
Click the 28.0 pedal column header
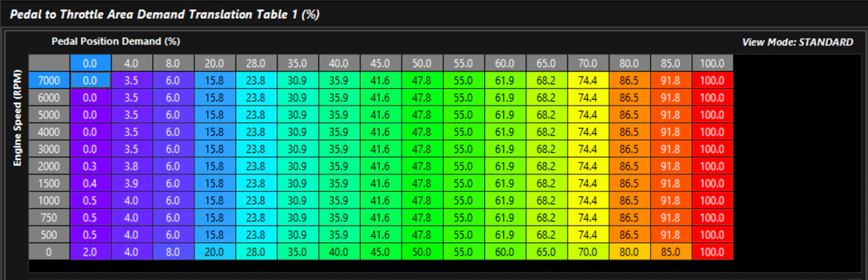[x=256, y=64]
